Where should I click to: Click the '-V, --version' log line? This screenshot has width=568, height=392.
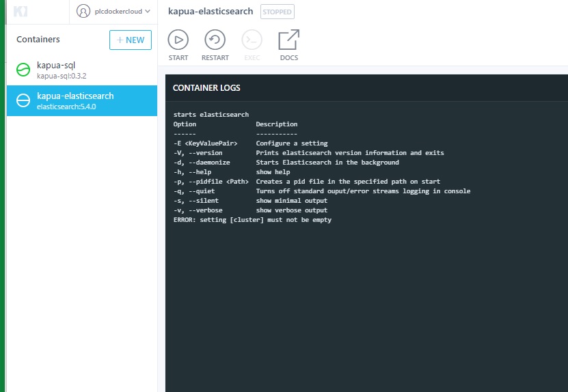pos(309,153)
